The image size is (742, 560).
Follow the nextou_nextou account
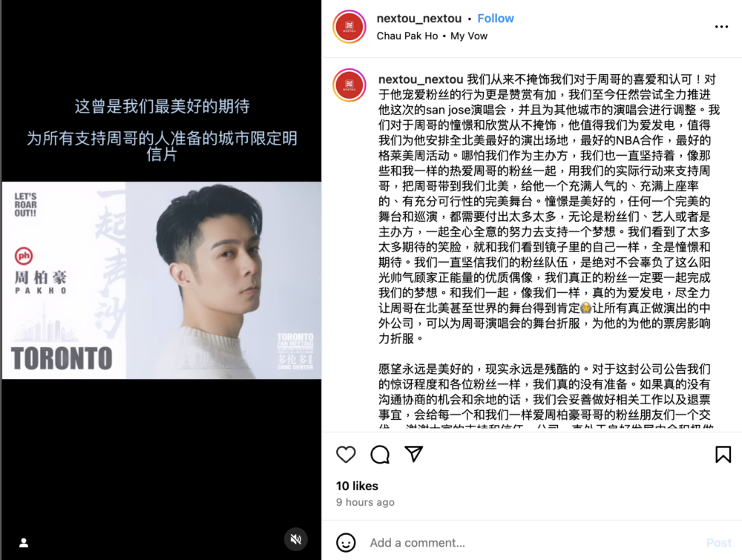tap(496, 19)
